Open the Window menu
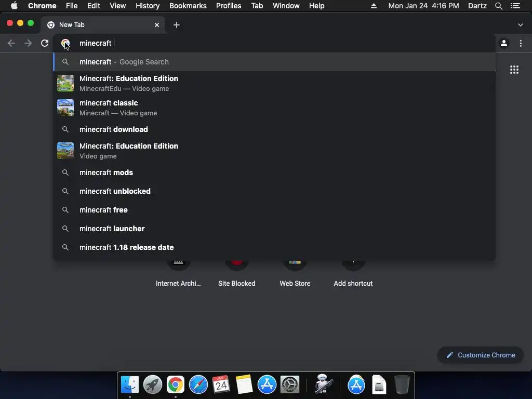 click(x=286, y=6)
